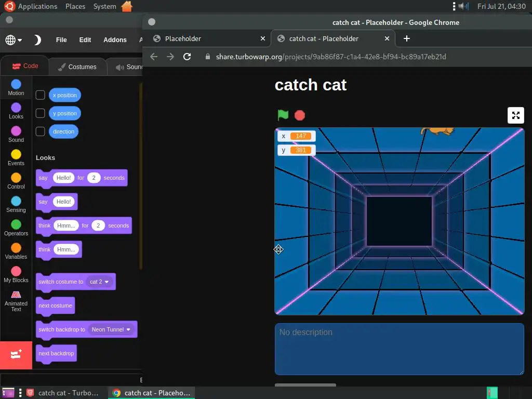532x399 pixels.
Task: Select the Sound block category
Action: (16, 135)
